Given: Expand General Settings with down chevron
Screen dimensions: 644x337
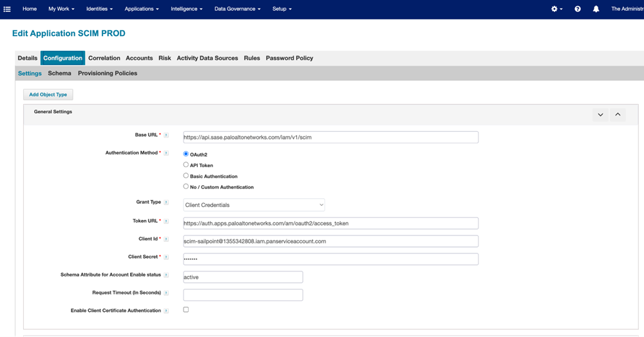Looking at the screenshot, I should (600, 114).
